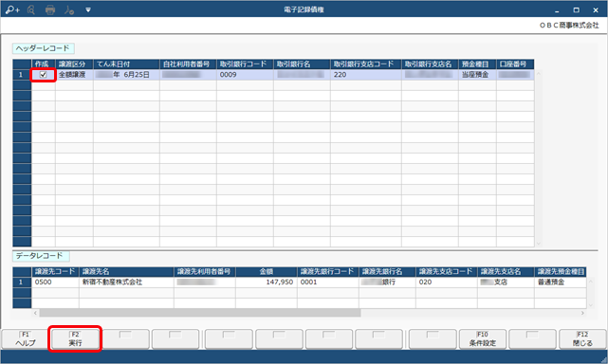Select the 0500 transferee code cell

[x=55, y=282]
